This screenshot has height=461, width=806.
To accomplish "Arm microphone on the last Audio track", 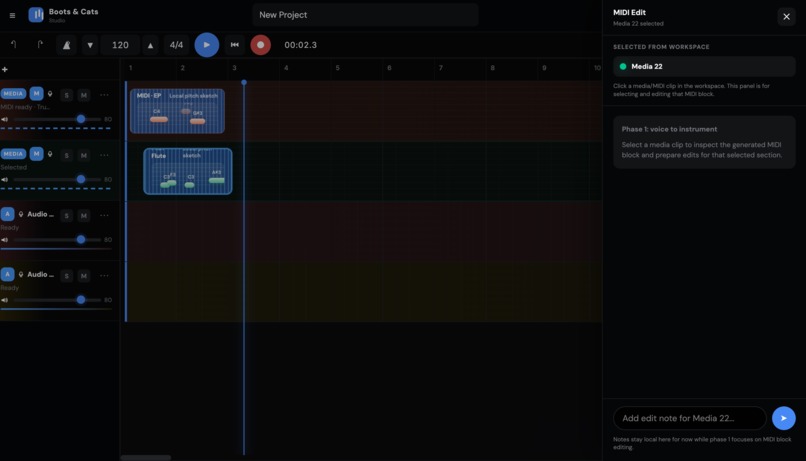I will pyautogui.click(x=21, y=274).
